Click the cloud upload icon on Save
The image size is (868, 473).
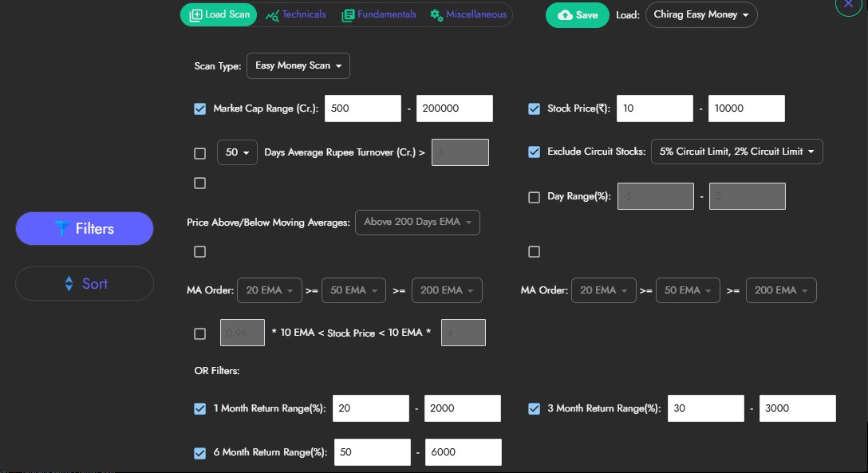pyautogui.click(x=565, y=15)
